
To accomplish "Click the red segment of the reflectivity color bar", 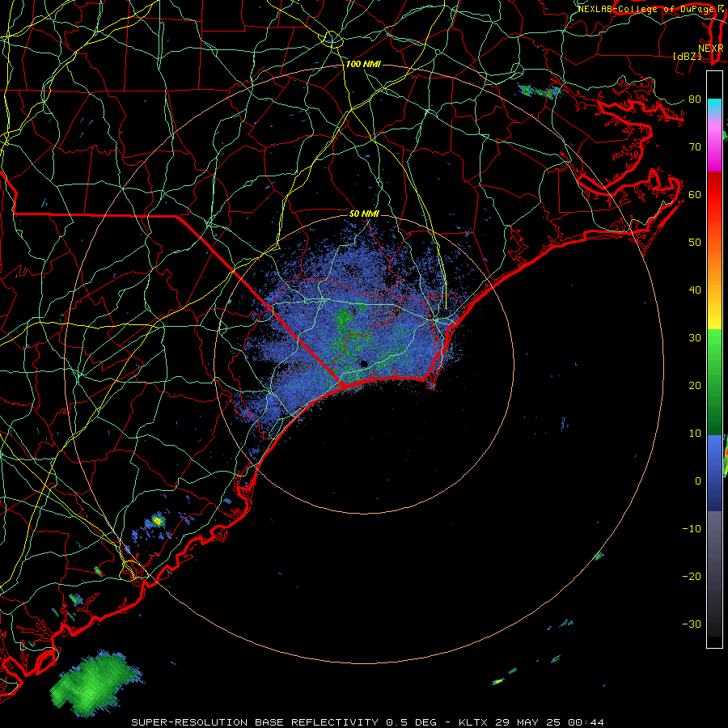I will click(x=714, y=195).
